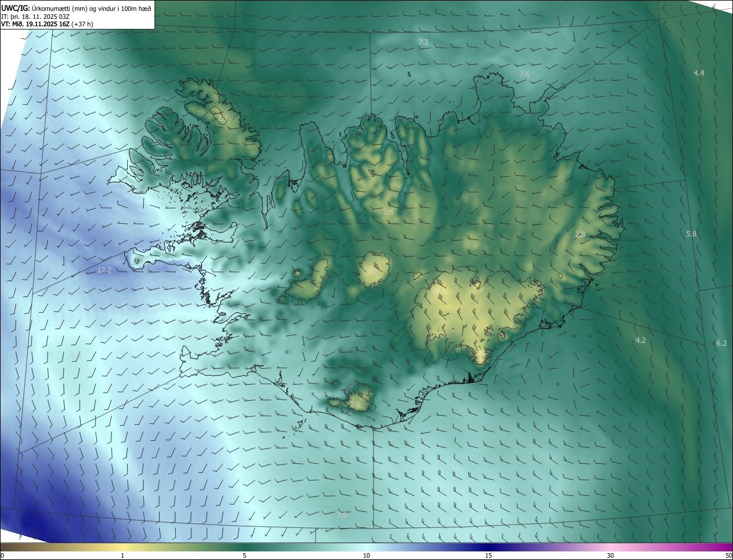This screenshot has width=733, height=560.
Task: Click the 2.6 value on the southern glacier
Action: 355,405
